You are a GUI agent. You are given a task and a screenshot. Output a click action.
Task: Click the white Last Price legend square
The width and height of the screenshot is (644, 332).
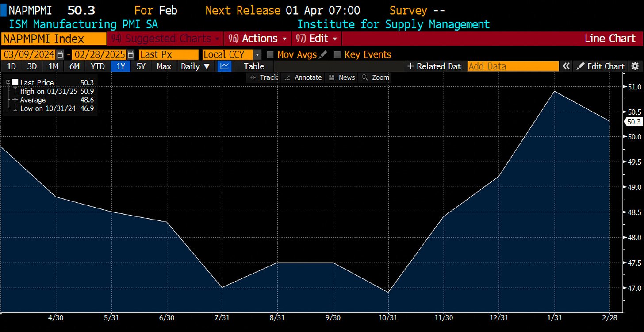[15, 82]
